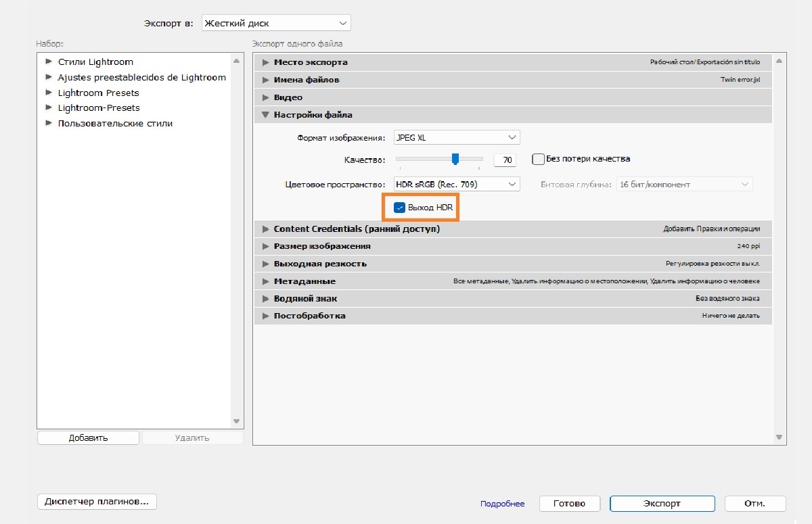812x524 pixels.
Task: Click 'Регулировка резкости выкл.' summary text
Action: click(713, 264)
